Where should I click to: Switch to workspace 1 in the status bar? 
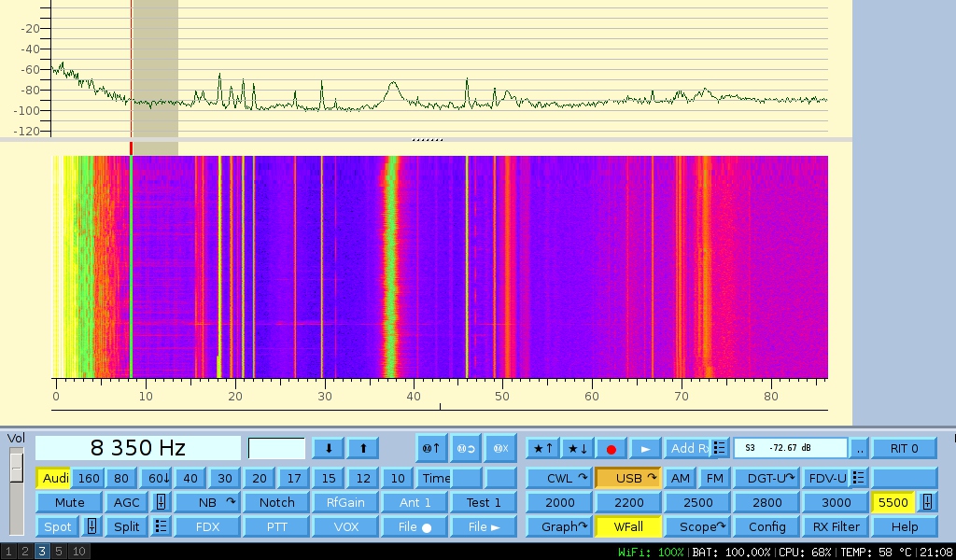coord(8,552)
